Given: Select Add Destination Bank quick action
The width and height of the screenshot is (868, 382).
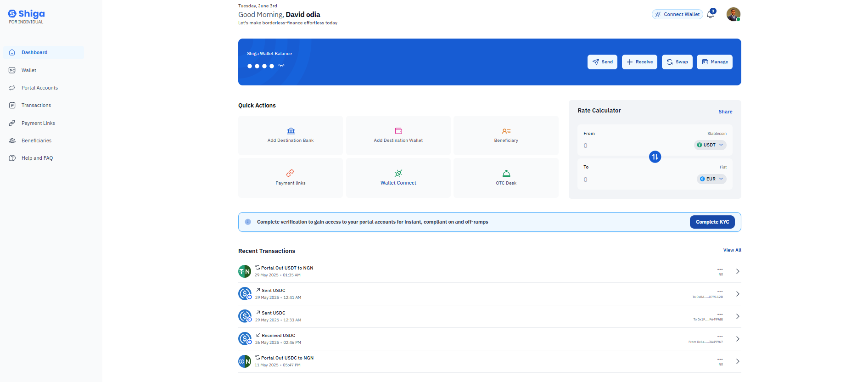Looking at the screenshot, I should [291, 135].
